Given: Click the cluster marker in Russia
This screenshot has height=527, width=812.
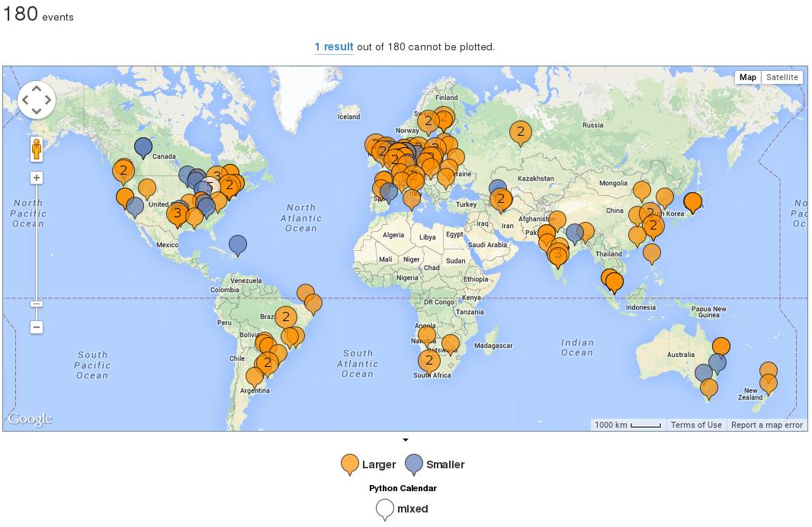Looking at the screenshot, I should click(521, 132).
